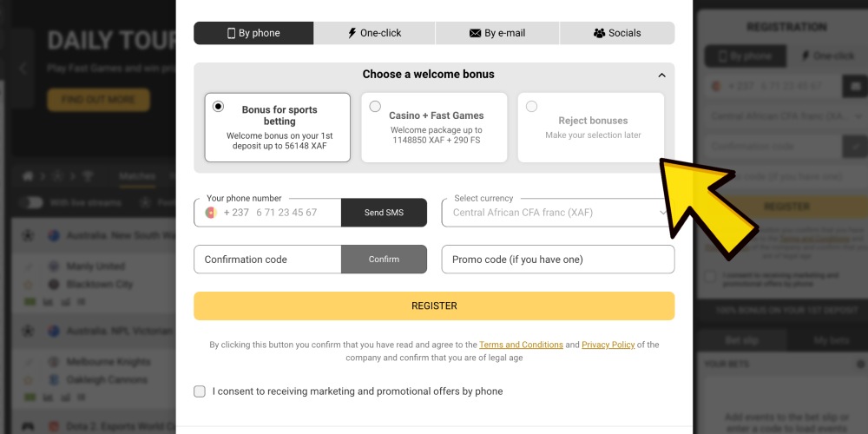This screenshot has height=434, width=868.
Task: Click the lightning bolt One-click icon
Action: [352, 33]
